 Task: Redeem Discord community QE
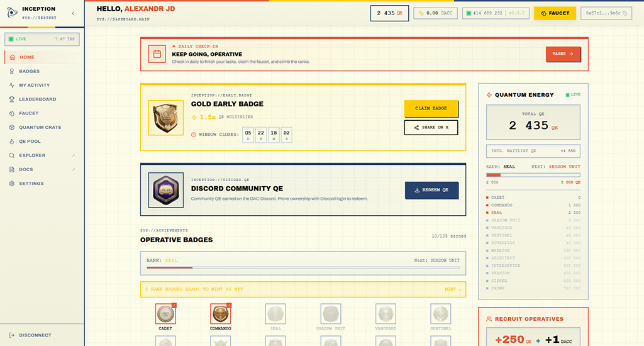[431, 190]
